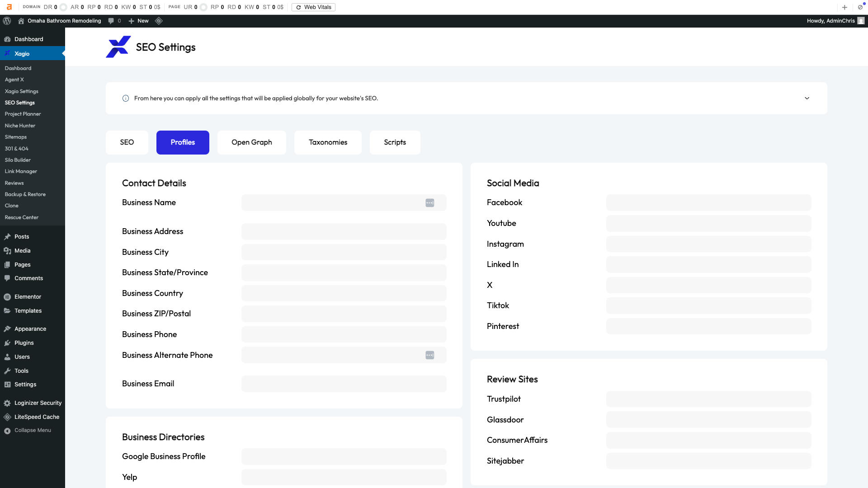
Task: Expand the SEO settings info notice chevron
Action: tap(807, 99)
